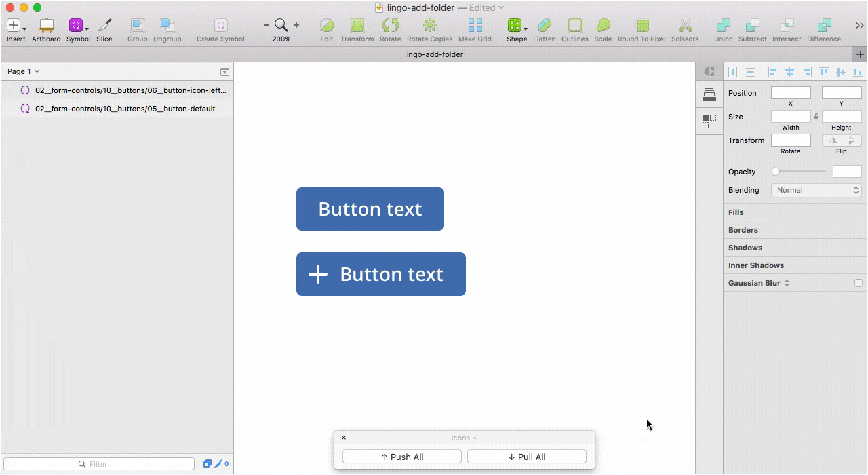This screenshot has height=475, width=868.
Task: Open the Icons category dropdown in plugin panel
Action: (464, 438)
